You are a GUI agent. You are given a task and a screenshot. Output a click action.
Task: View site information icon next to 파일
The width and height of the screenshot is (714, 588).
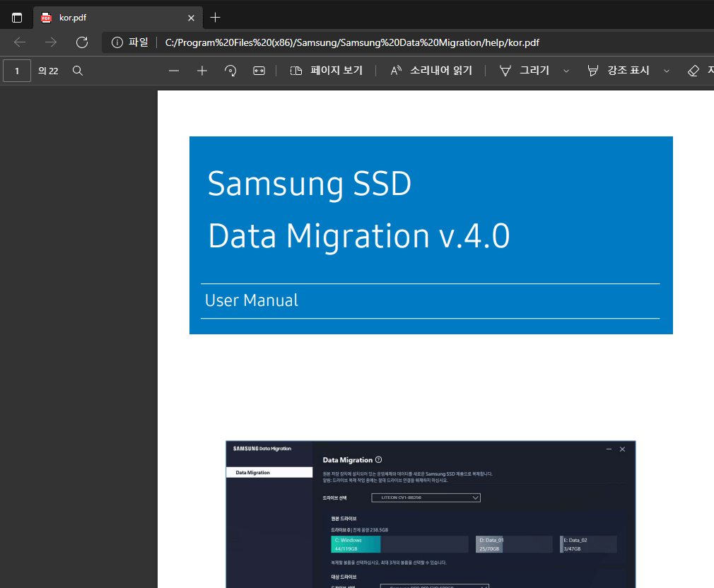click(x=117, y=42)
